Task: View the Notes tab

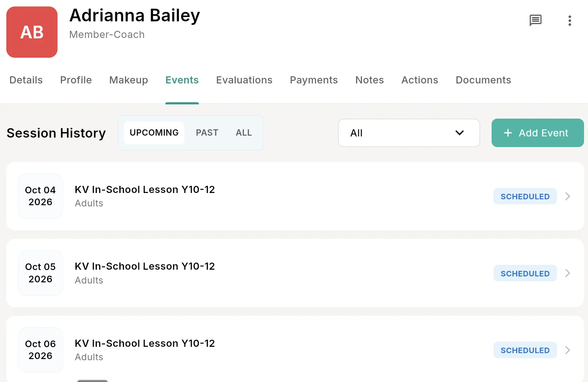Action: point(369,80)
